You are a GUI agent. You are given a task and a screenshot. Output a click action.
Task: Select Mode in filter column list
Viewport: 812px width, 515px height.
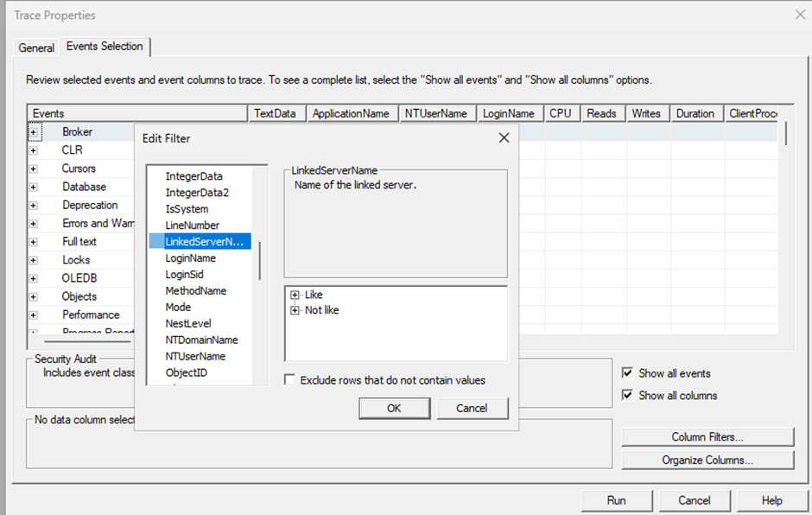(178, 308)
